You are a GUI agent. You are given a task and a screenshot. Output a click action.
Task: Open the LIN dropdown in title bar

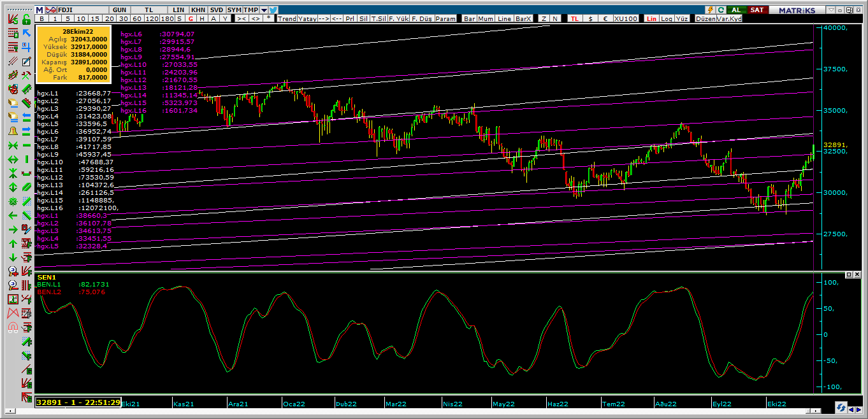[x=178, y=10]
